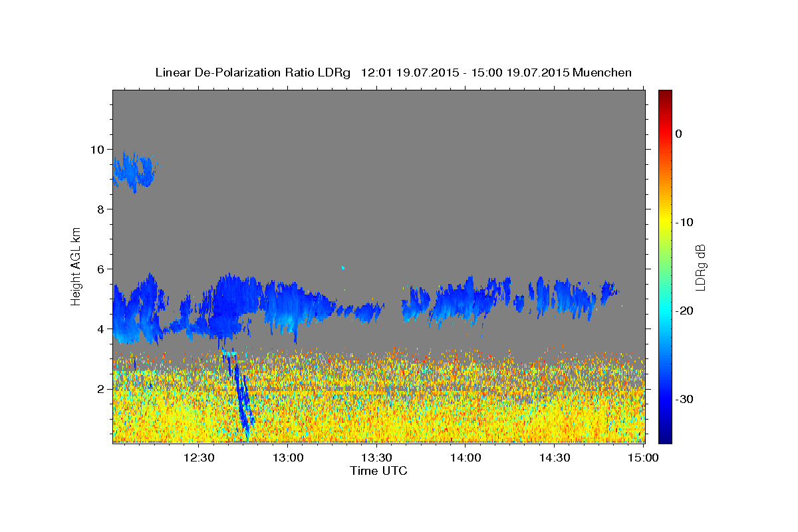Click the colorbar value -10
Screen dimensions: 798x532
684,222
